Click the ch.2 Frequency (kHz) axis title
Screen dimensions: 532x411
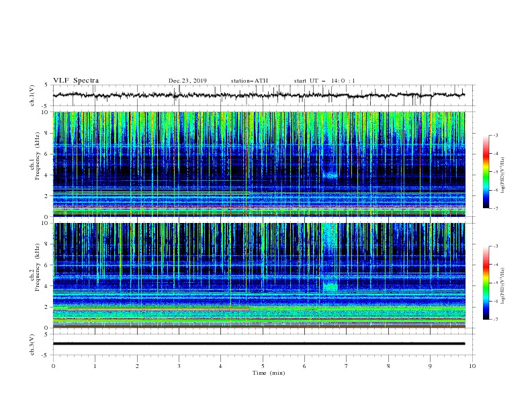[35, 267]
